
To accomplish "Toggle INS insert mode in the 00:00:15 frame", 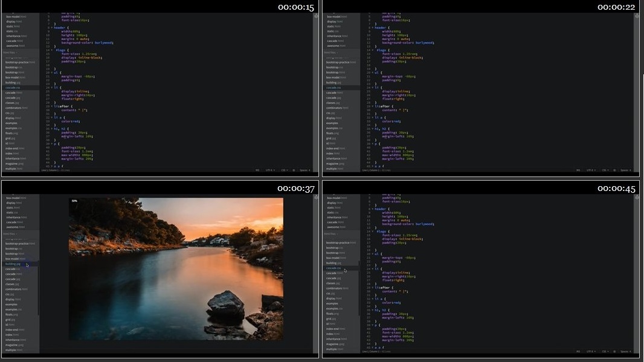I will pyautogui.click(x=257, y=170).
